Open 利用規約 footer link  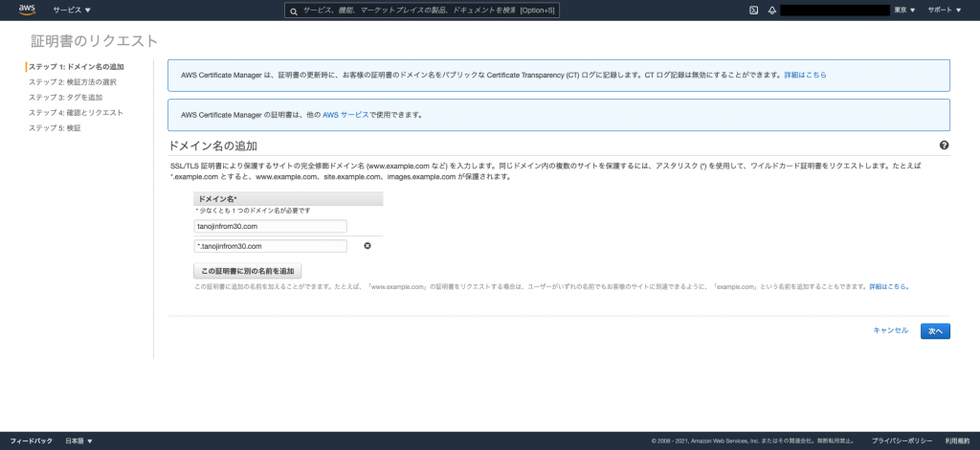click(957, 440)
